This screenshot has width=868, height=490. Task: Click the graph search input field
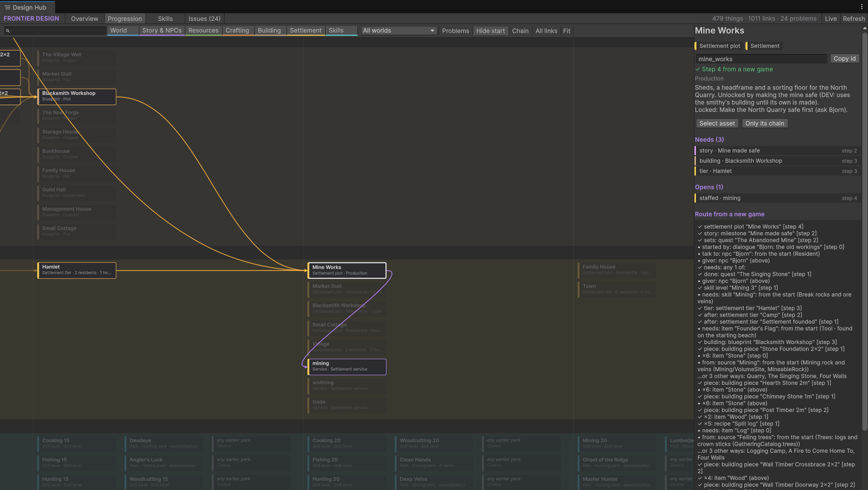55,31
